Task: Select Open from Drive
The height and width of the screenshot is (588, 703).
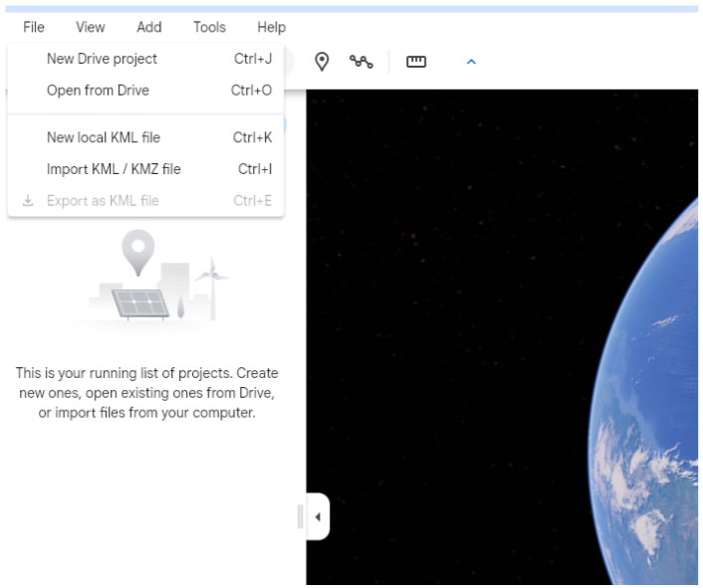Action: click(x=145, y=91)
